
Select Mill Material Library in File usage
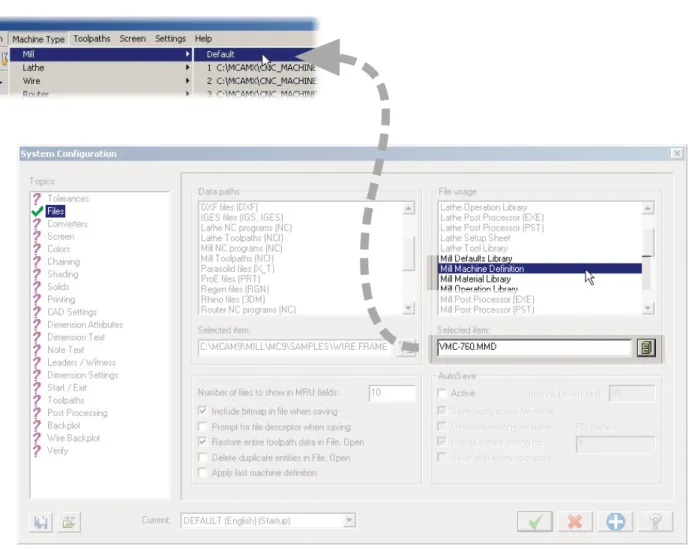540,279
